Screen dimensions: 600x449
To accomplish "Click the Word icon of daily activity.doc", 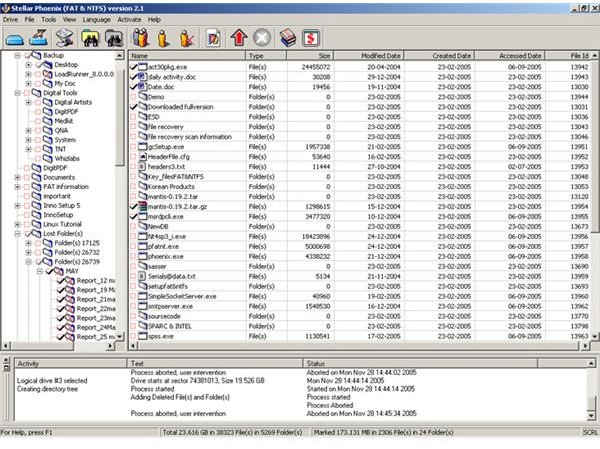I will tap(142, 77).
